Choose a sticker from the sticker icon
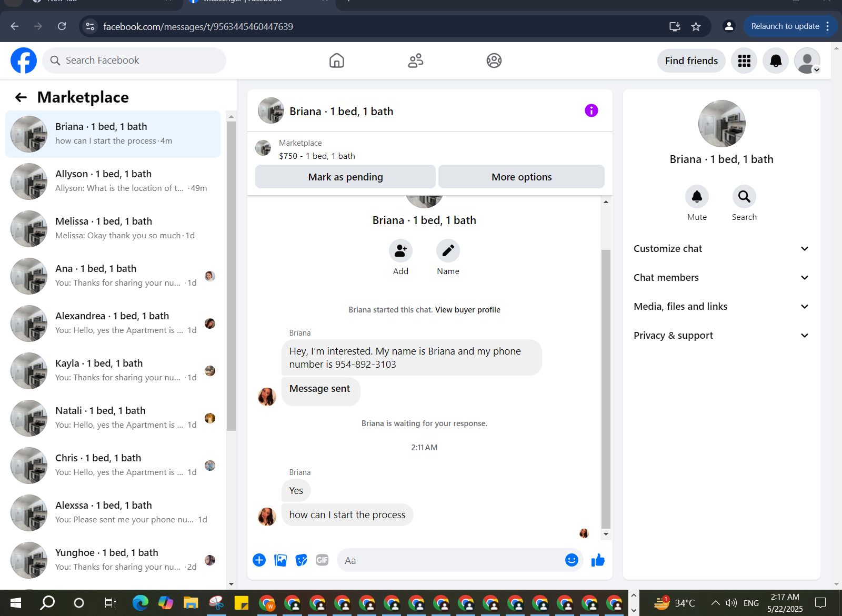The width and height of the screenshot is (842, 616). point(301,560)
